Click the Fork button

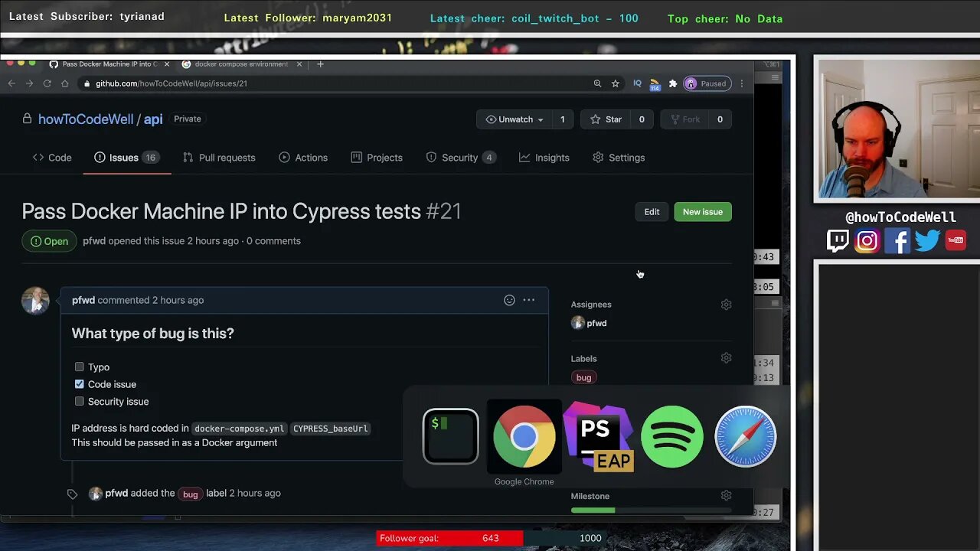pyautogui.click(x=684, y=119)
